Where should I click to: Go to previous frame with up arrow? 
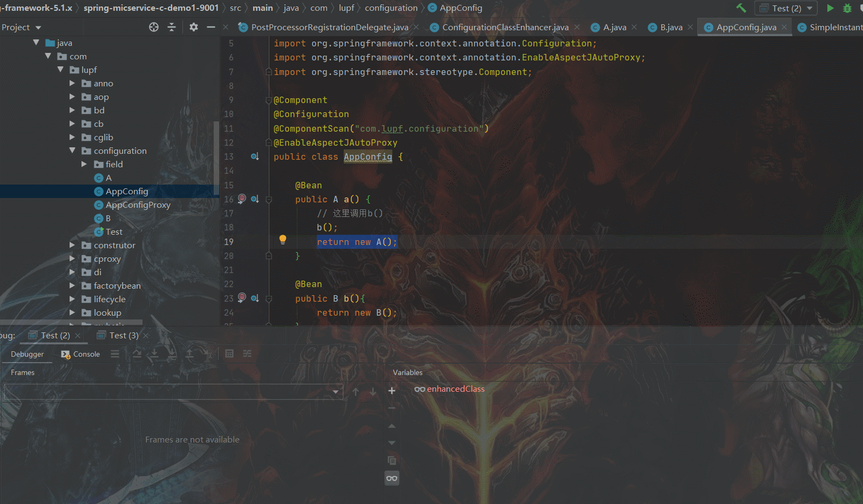tap(356, 392)
